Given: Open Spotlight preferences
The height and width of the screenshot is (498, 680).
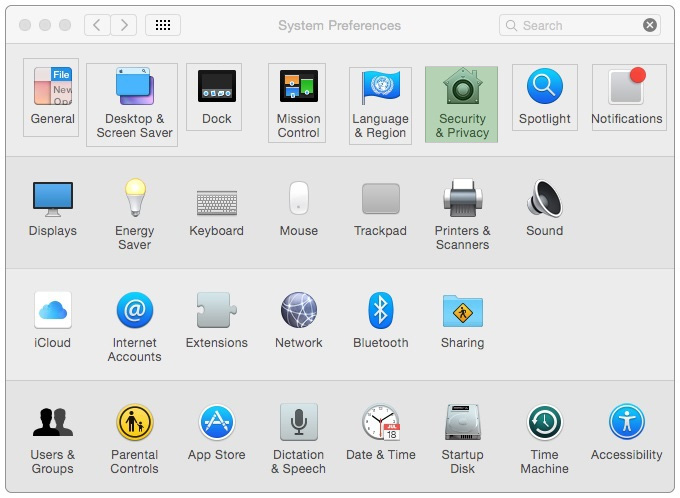Looking at the screenshot, I should click(545, 98).
